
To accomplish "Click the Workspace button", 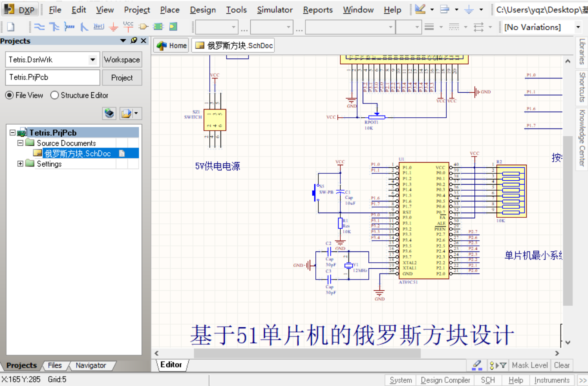I will [x=122, y=60].
